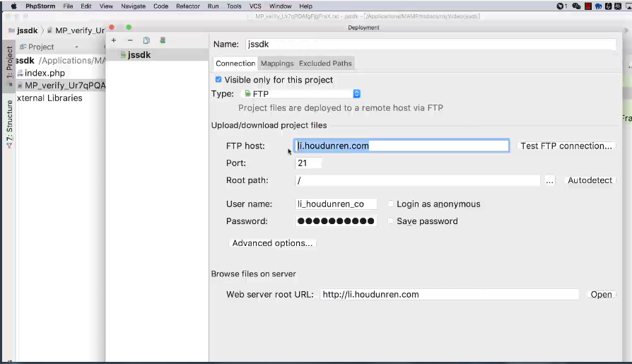The image size is (632, 364).
Task: Open Advanced options dialog
Action: [x=272, y=243]
